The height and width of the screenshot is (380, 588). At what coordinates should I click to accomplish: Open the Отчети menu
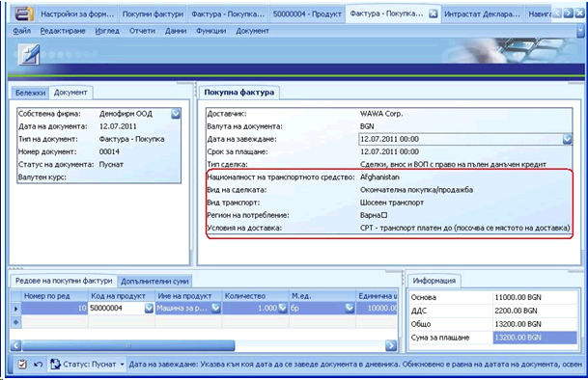(x=142, y=31)
